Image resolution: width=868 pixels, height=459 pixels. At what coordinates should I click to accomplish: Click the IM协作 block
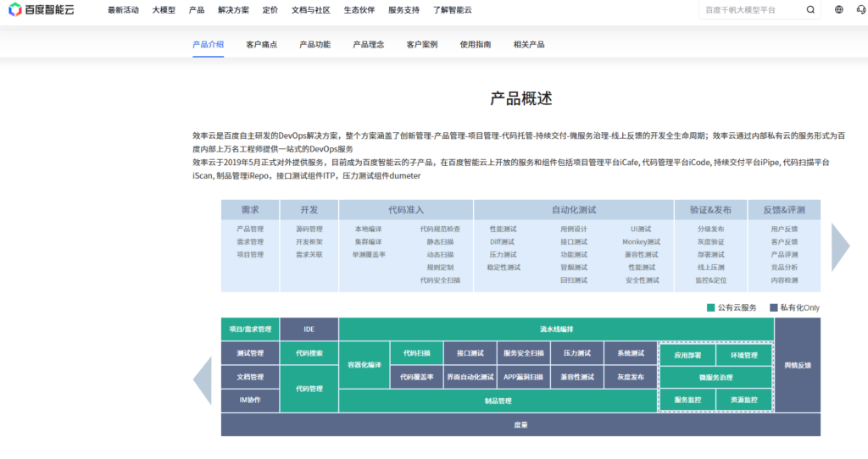pyautogui.click(x=250, y=401)
